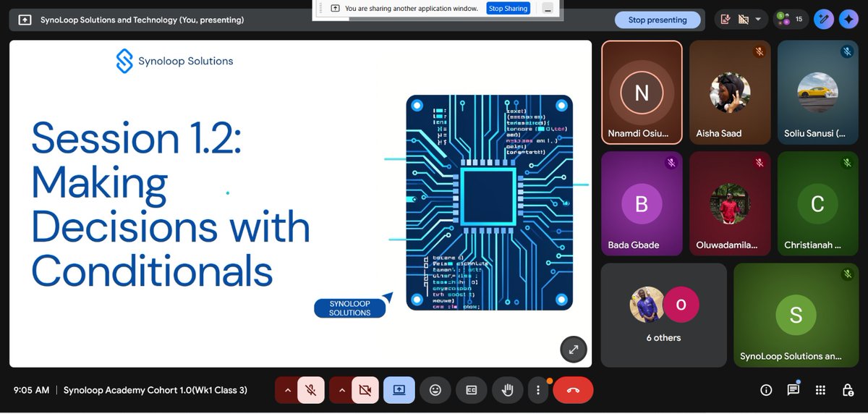This screenshot has height=414, width=868.
Task: Send a reaction with the emoji button
Action: click(435, 390)
